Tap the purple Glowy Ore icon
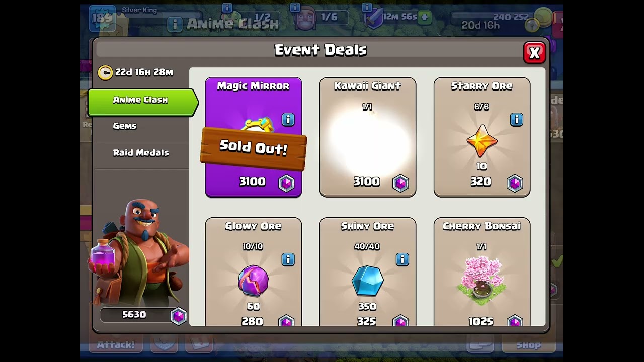The width and height of the screenshot is (644, 362). pyautogui.click(x=253, y=281)
